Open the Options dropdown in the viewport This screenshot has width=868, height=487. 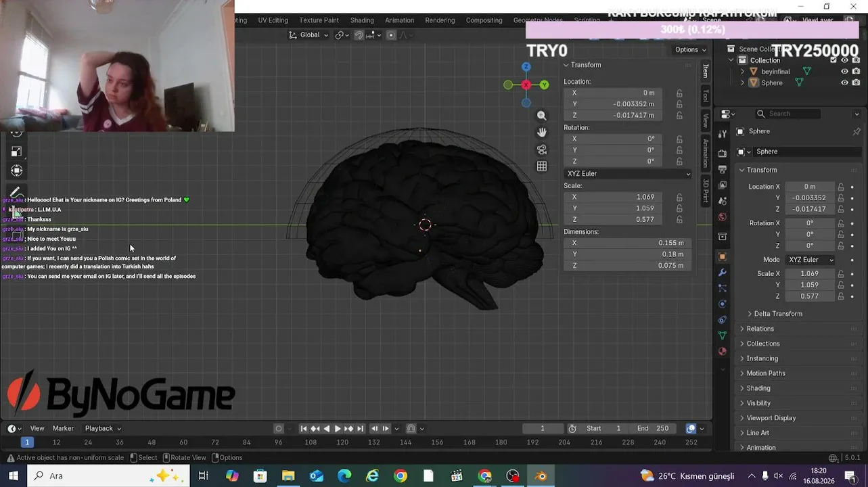tap(690, 49)
